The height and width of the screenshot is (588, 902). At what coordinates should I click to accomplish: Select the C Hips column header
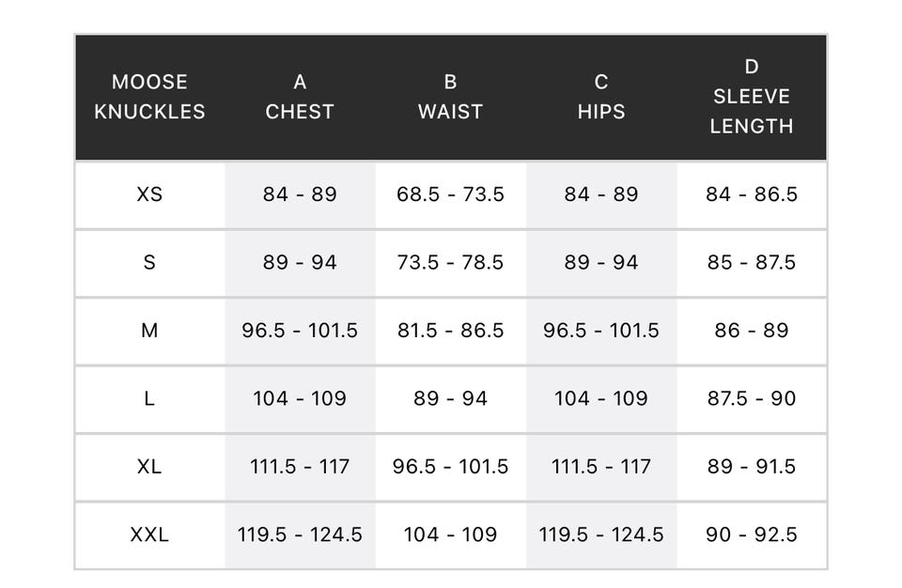[x=601, y=97]
